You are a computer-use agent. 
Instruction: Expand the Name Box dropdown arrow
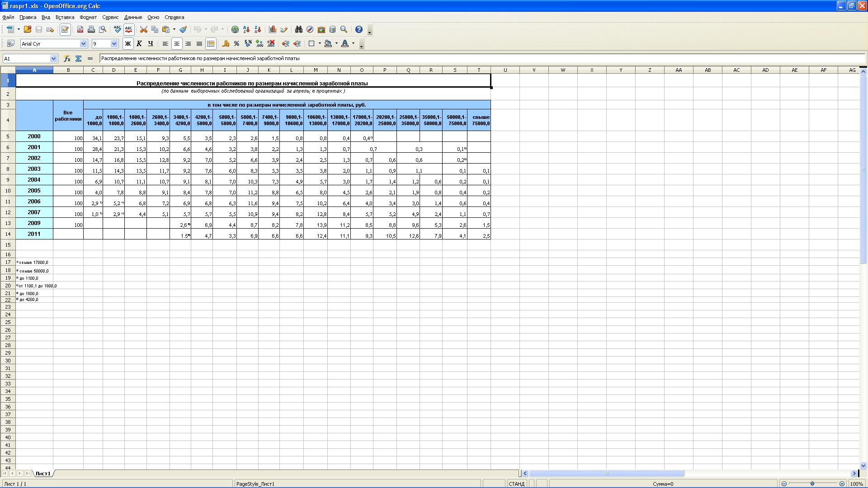(x=53, y=58)
